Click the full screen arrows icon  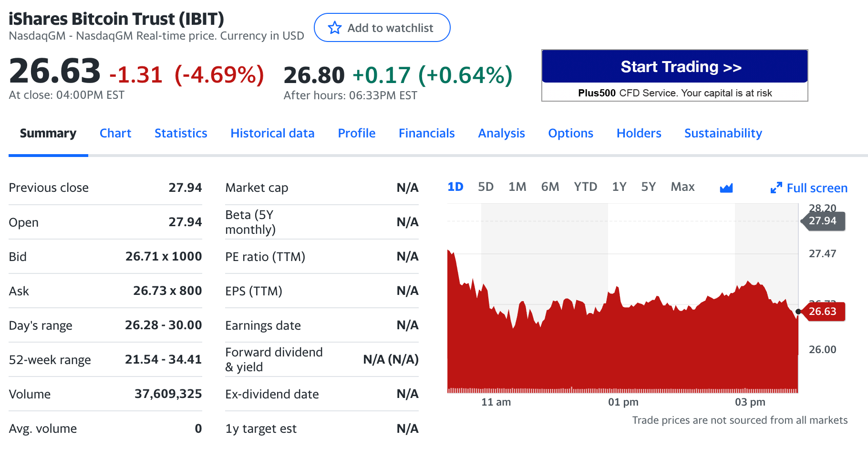click(776, 188)
